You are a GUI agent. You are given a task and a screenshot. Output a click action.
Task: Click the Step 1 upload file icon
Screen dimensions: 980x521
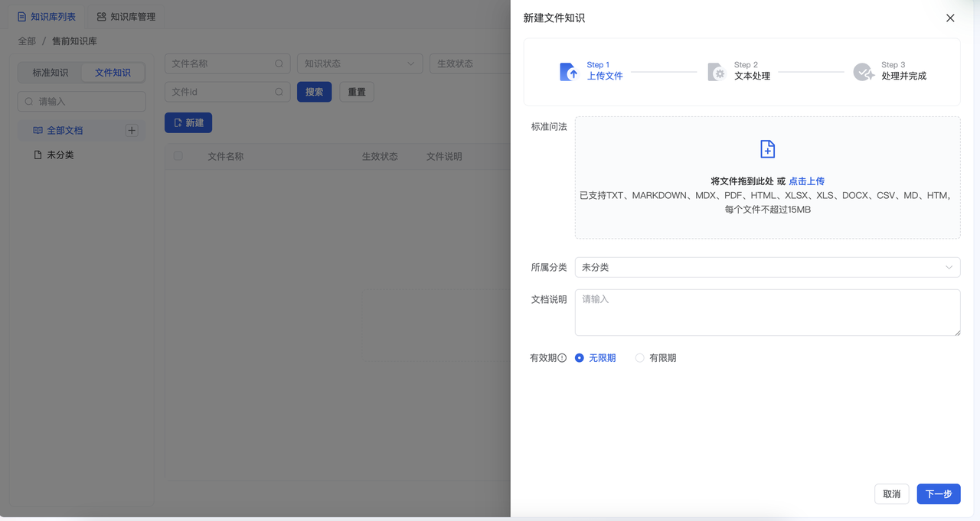click(569, 72)
